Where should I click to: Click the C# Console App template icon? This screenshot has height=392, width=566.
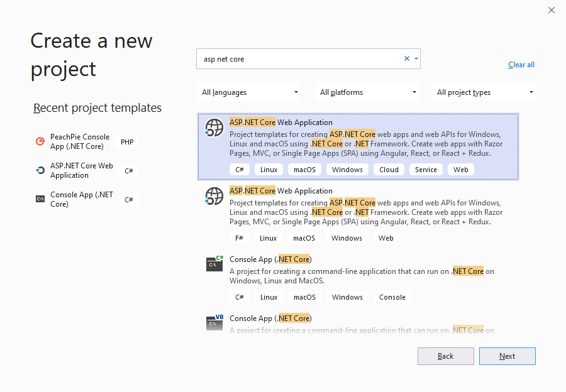(x=215, y=263)
